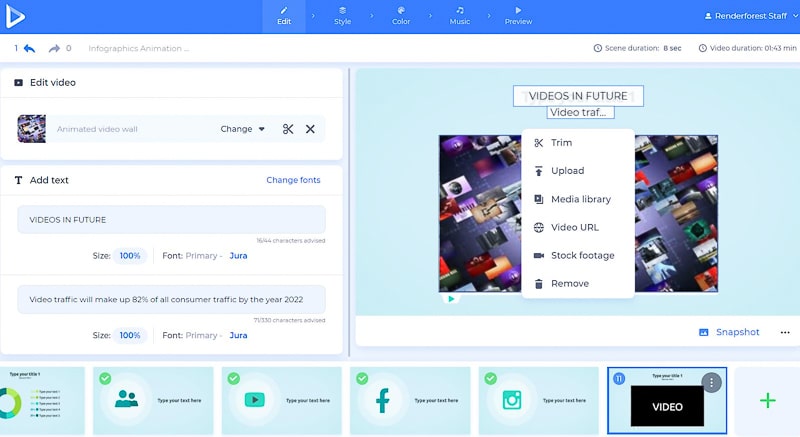The height and width of the screenshot is (437, 800).
Task: Select the Instagram scene thumbnail
Action: point(539,401)
